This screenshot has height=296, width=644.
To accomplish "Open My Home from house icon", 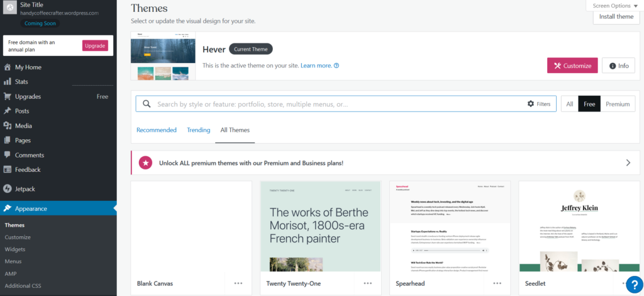I will [8, 67].
